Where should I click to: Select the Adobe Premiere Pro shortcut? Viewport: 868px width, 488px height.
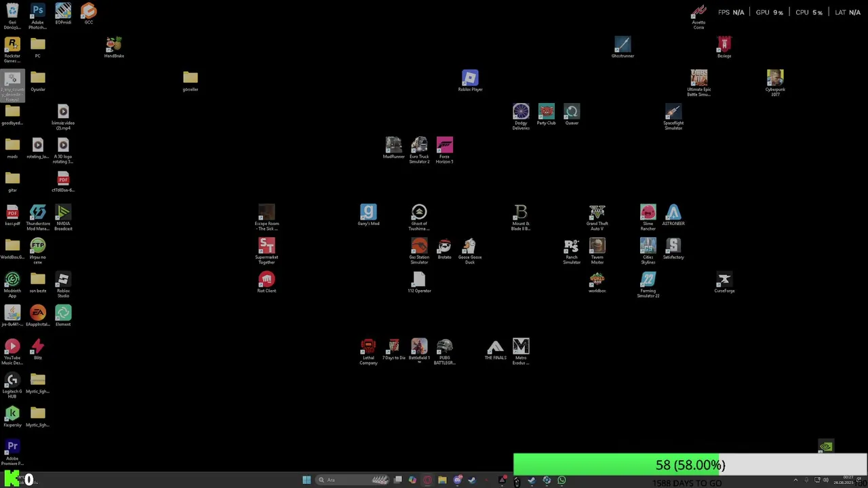click(12, 453)
